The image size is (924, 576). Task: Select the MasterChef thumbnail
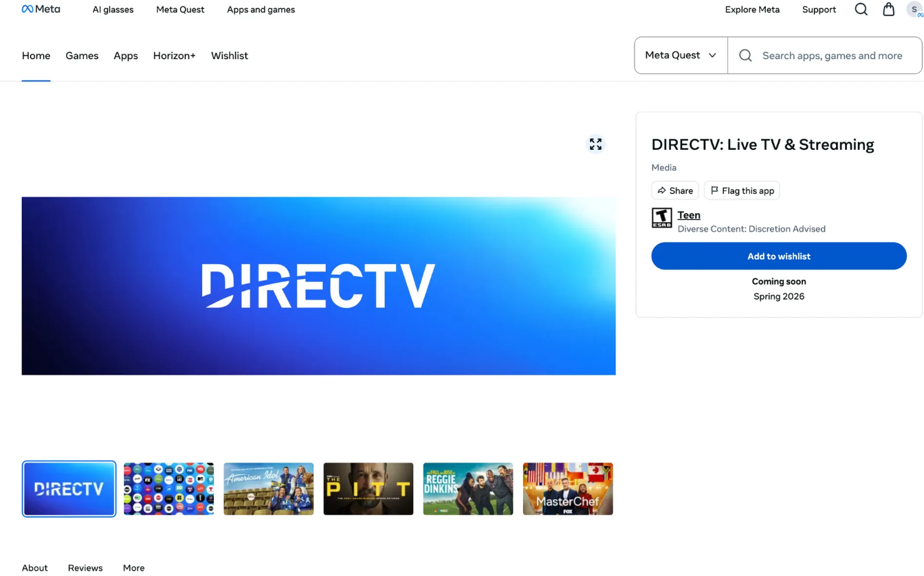click(568, 489)
